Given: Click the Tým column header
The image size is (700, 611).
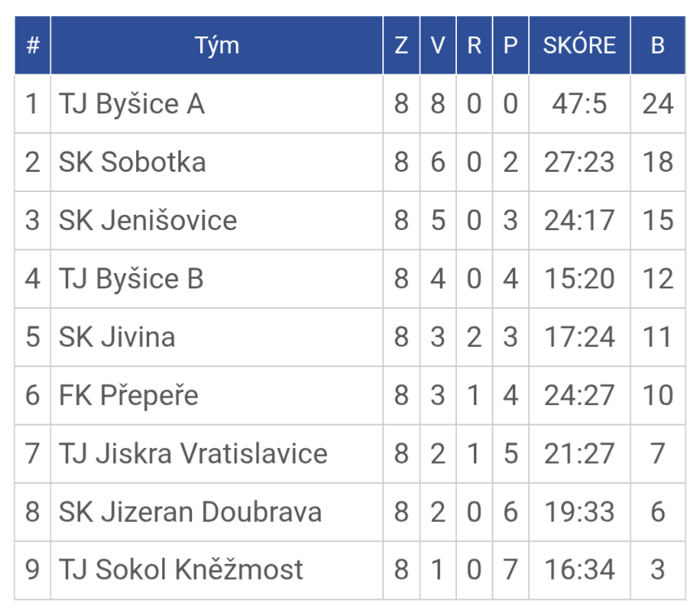Looking at the screenshot, I should point(216,45).
